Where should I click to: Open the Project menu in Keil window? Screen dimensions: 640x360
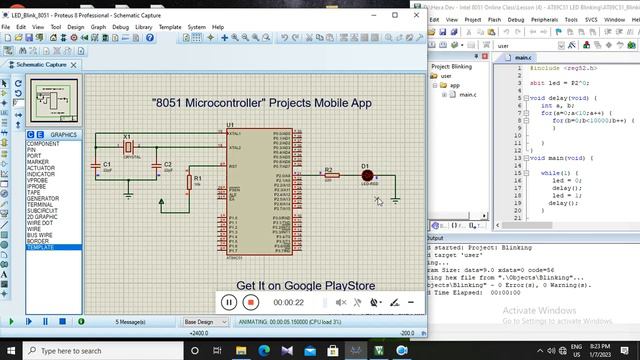pos(472,20)
